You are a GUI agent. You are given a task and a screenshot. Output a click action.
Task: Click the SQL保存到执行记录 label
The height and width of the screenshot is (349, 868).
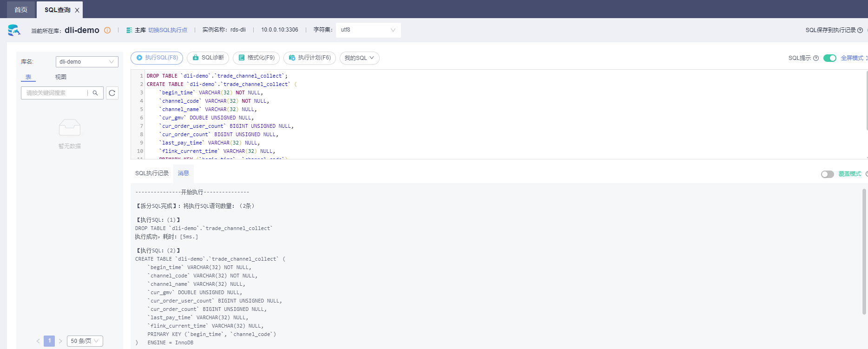830,30
